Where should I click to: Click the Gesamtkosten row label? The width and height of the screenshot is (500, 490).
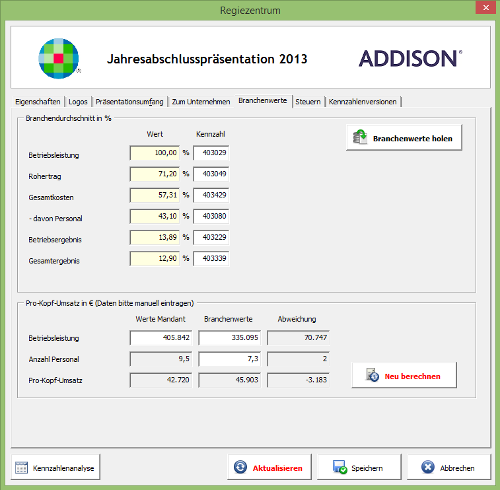pyautogui.click(x=51, y=197)
